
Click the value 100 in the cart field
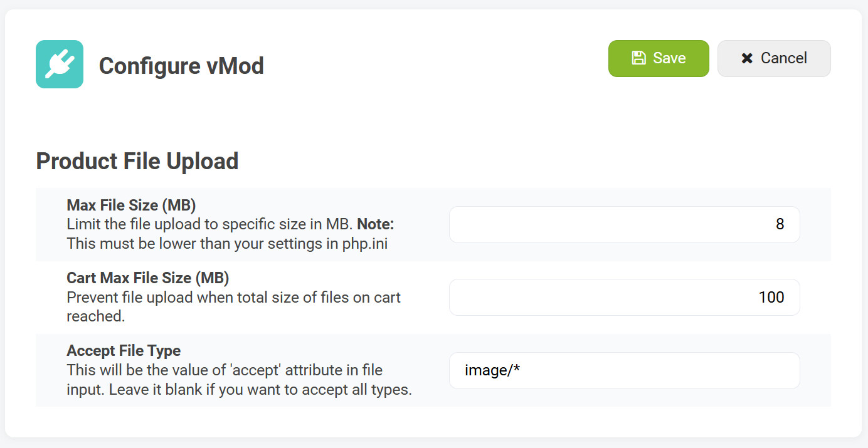771,297
